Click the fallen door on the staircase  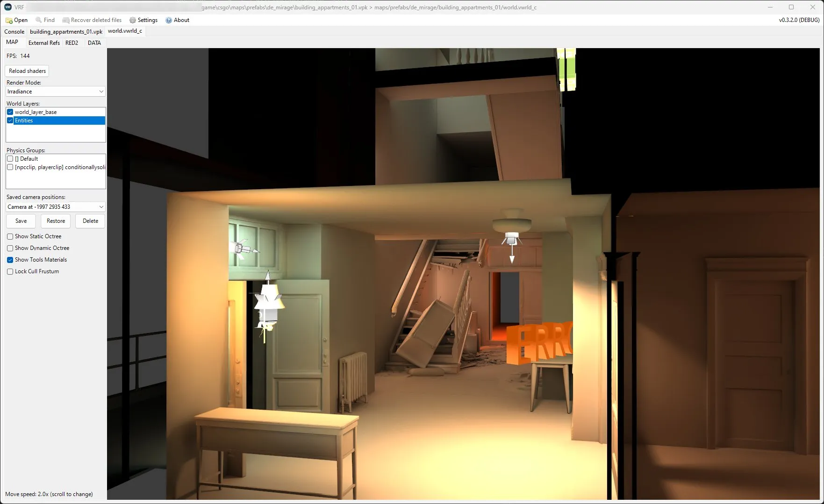(426, 333)
